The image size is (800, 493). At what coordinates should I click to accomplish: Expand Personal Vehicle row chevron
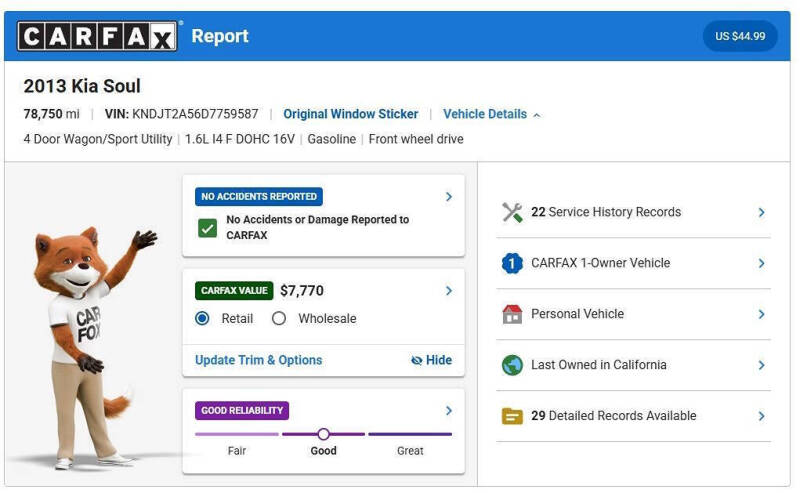pyautogui.click(x=761, y=314)
